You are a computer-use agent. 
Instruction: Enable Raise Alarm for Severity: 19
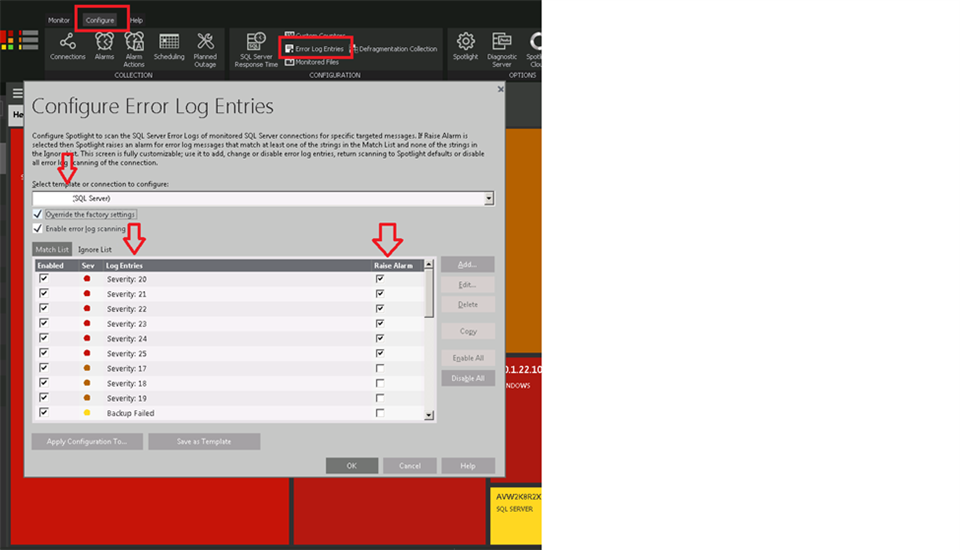click(x=380, y=397)
